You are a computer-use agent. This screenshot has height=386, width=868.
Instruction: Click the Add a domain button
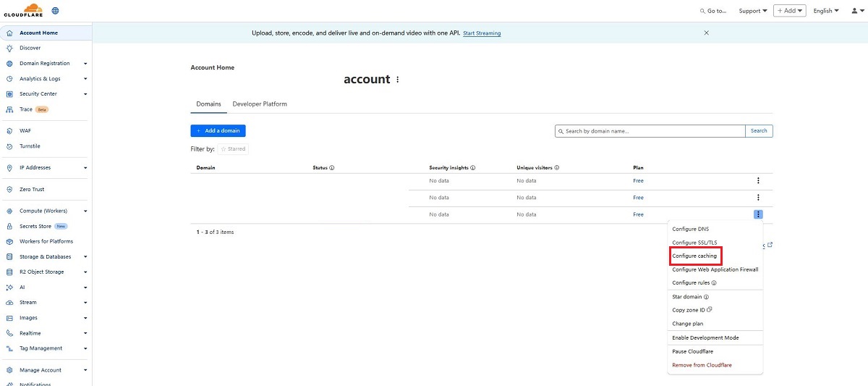218,130
